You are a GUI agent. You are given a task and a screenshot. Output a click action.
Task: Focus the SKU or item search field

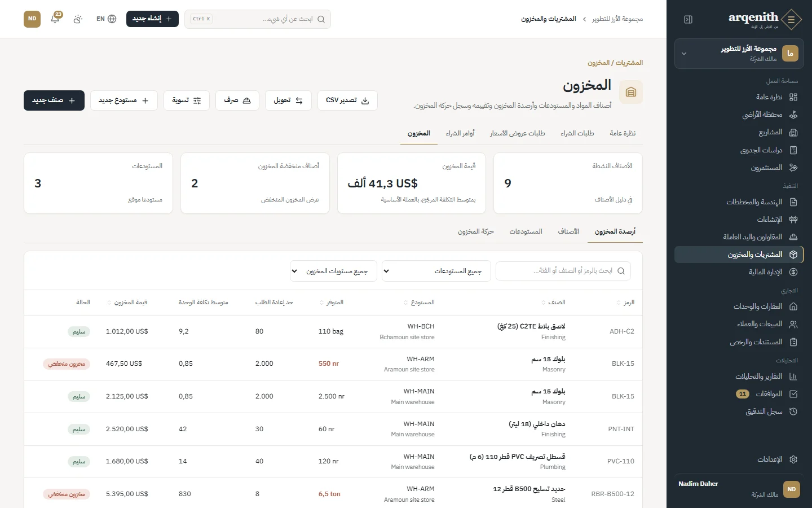(563, 271)
